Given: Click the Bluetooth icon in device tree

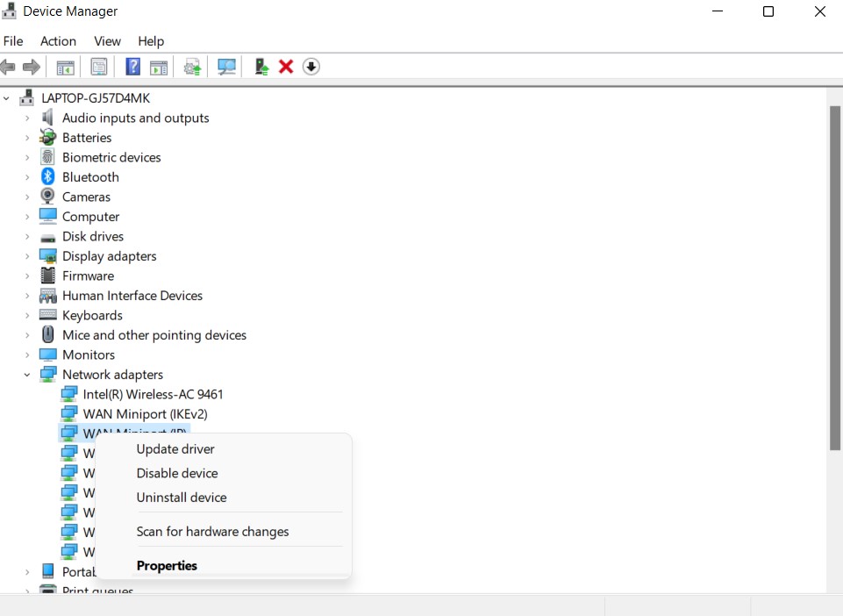Looking at the screenshot, I should click(x=48, y=177).
